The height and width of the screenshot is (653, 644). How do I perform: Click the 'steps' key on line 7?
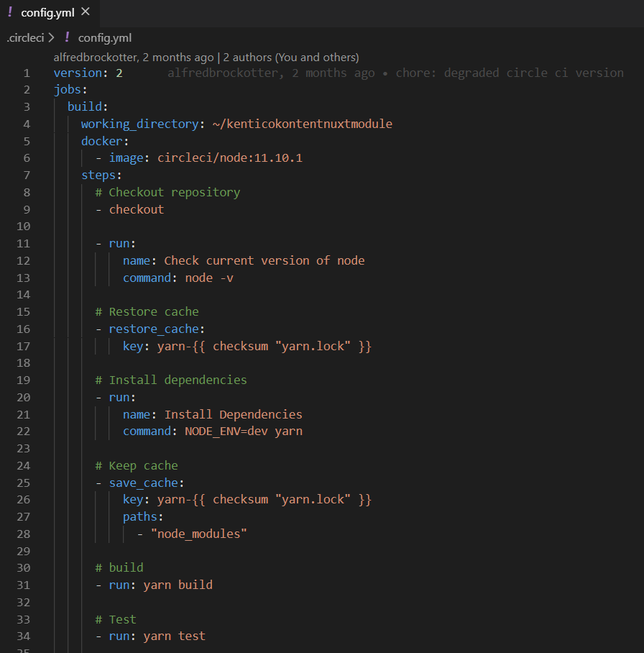(x=98, y=175)
